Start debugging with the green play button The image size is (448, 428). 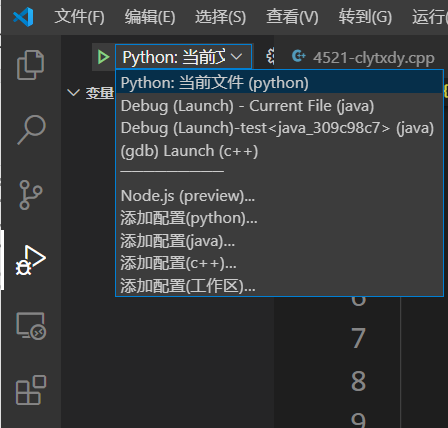pos(104,57)
